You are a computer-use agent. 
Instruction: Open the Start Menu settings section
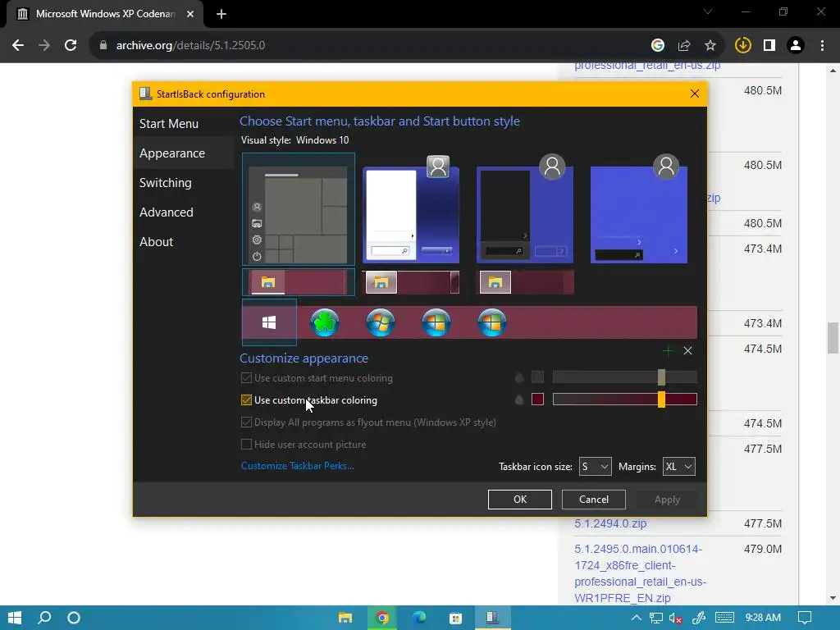click(x=169, y=124)
